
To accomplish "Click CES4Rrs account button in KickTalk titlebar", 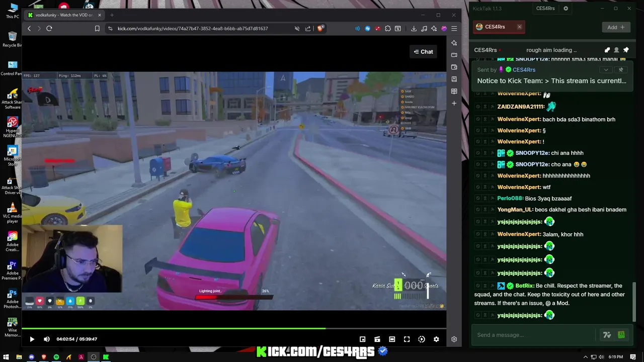I will pos(545,9).
